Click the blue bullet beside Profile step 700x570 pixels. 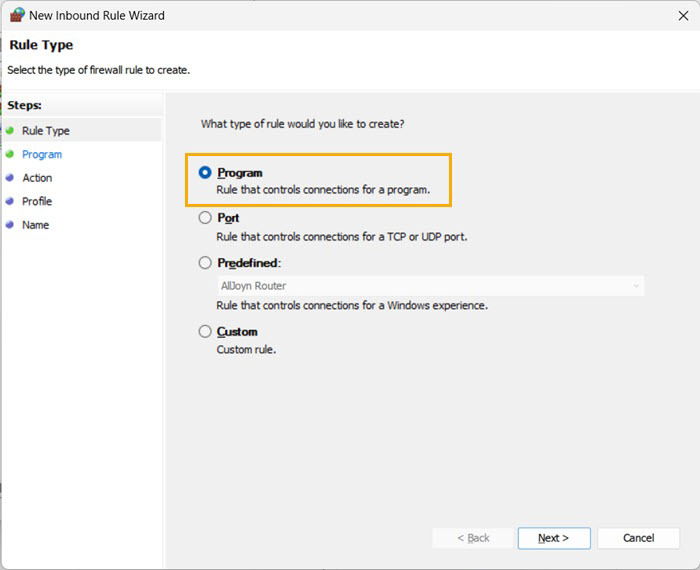[x=10, y=201]
